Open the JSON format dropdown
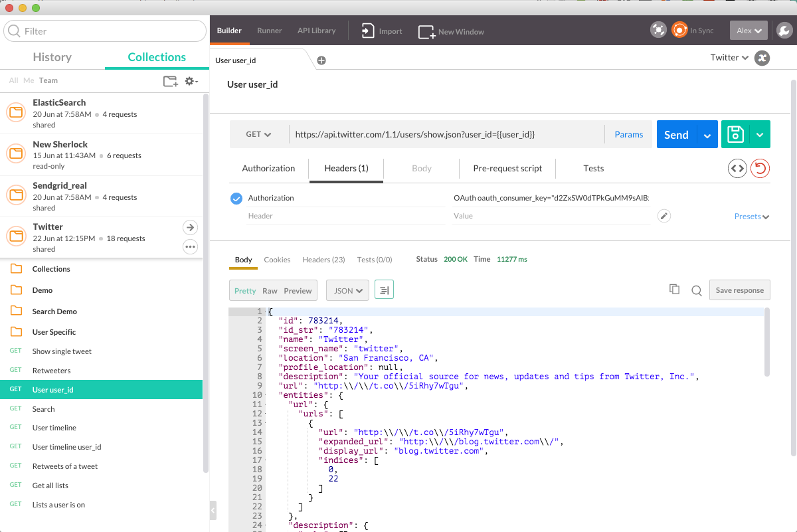This screenshot has height=532, width=797. 347,290
